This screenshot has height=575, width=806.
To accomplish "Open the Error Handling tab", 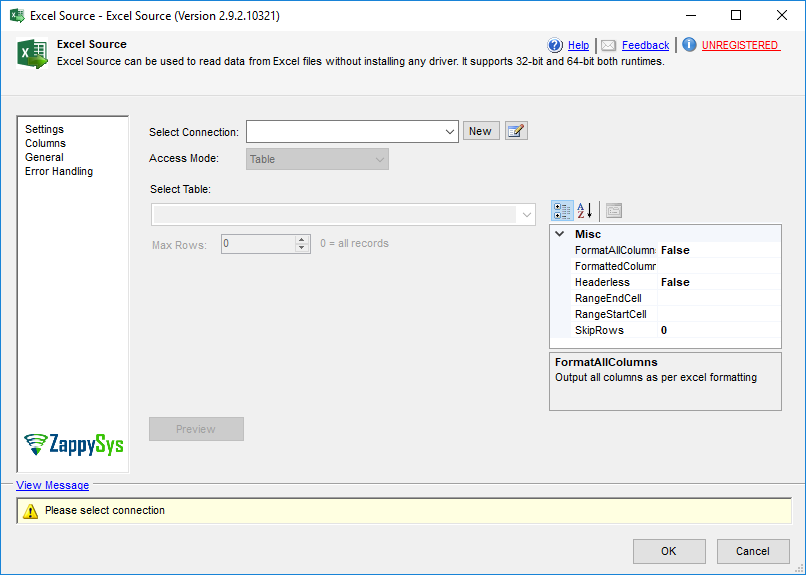I will coord(59,171).
